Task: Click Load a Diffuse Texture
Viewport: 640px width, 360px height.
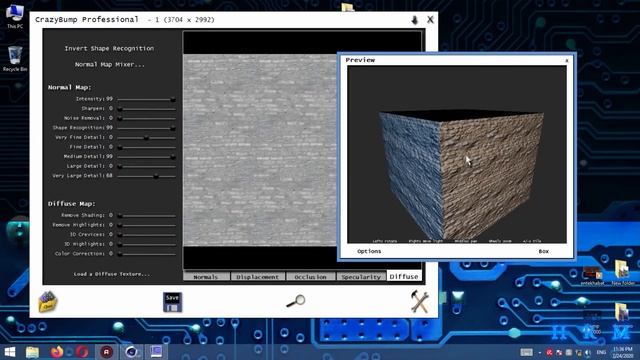Action: [111, 274]
